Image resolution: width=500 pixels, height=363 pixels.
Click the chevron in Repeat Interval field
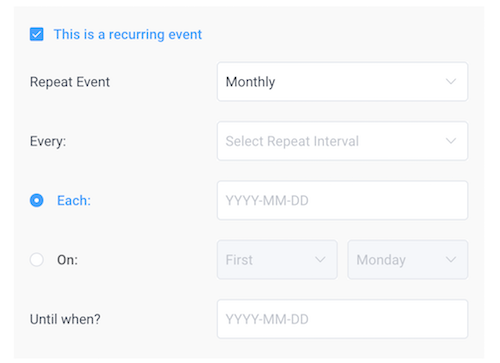451,141
